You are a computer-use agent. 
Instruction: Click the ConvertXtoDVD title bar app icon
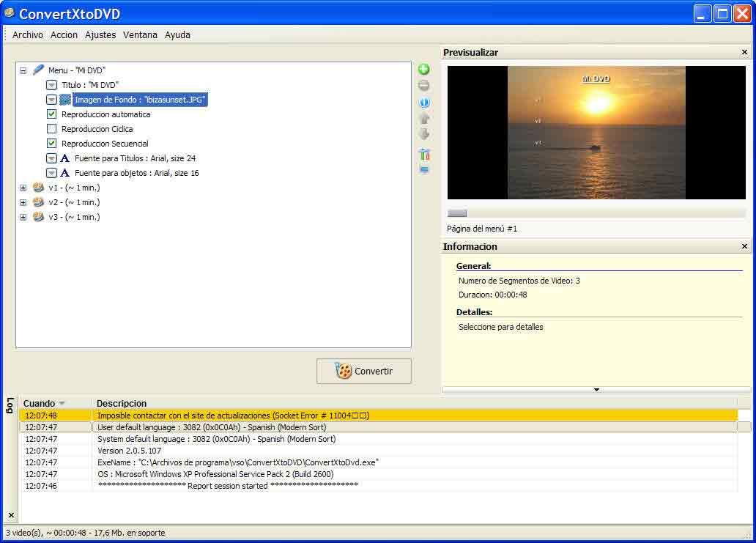[10, 13]
